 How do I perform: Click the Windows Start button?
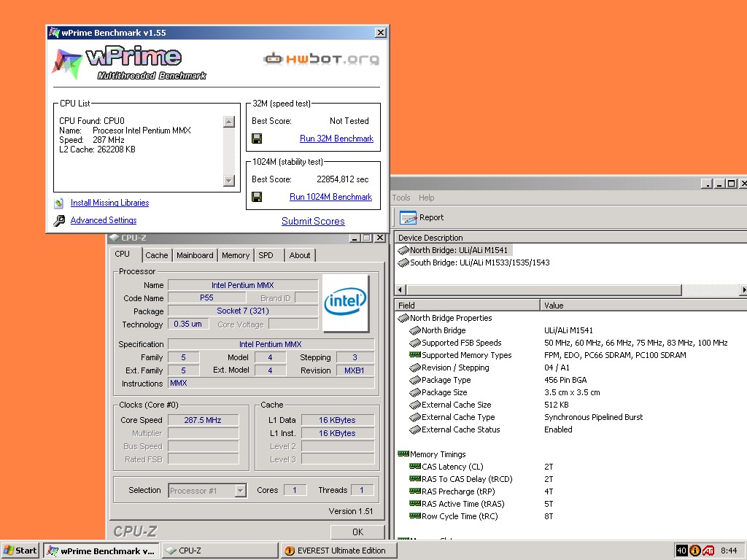pos(20,551)
